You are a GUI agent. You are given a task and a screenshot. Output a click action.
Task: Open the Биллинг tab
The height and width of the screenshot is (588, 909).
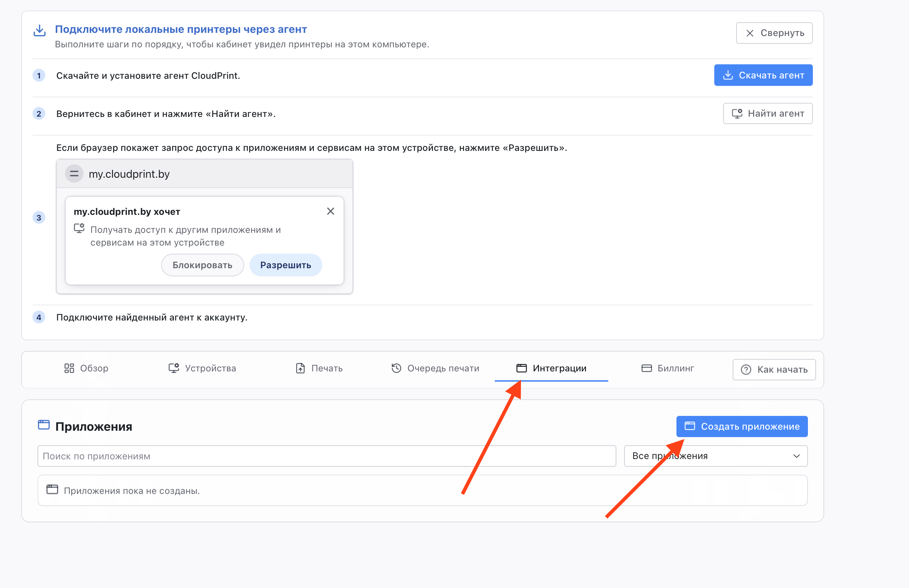pyautogui.click(x=668, y=368)
